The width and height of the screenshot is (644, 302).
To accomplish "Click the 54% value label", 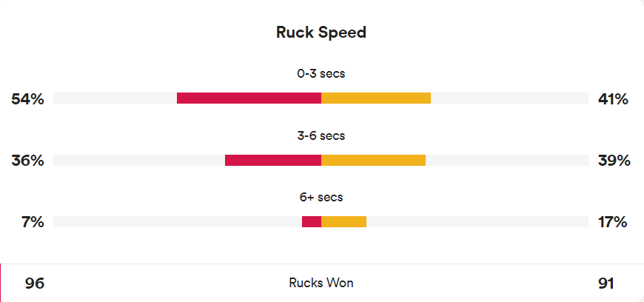I will [27, 99].
